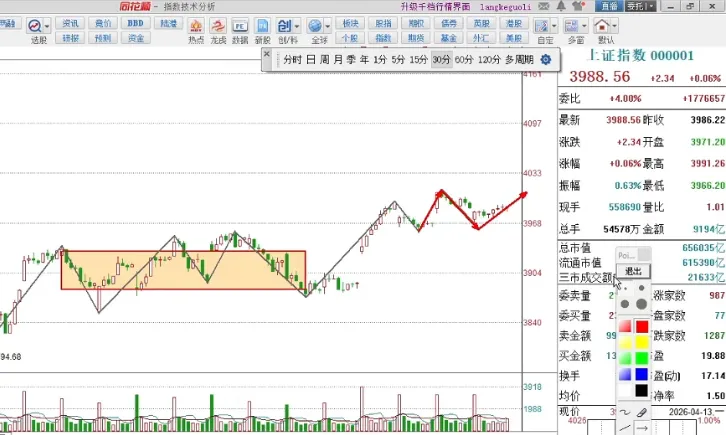Select the 15分 period tab
The height and width of the screenshot is (435, 726).
(419, 60)
